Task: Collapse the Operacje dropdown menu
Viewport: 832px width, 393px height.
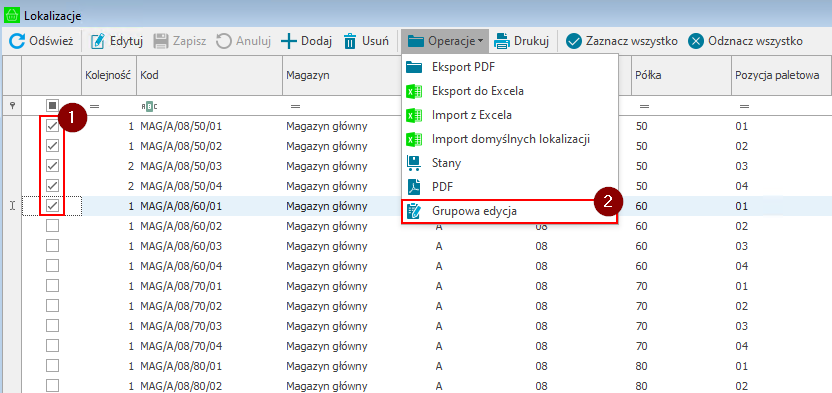Action: click(445, 41)
